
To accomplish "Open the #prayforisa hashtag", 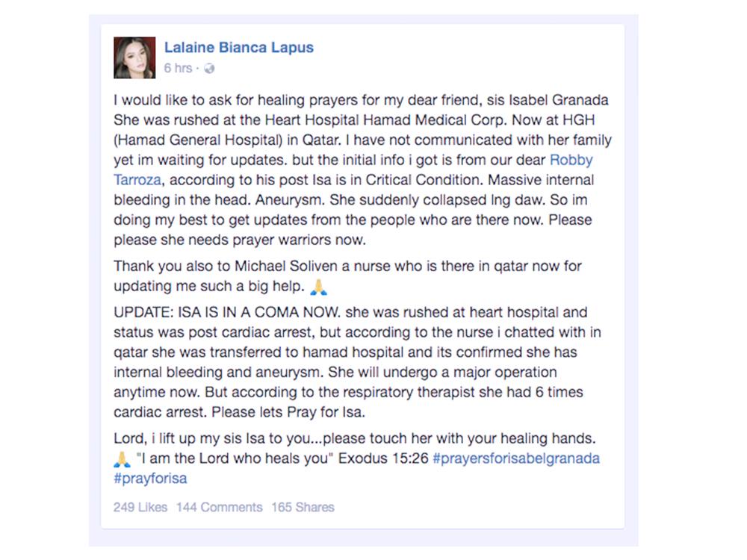I will 150,478.
